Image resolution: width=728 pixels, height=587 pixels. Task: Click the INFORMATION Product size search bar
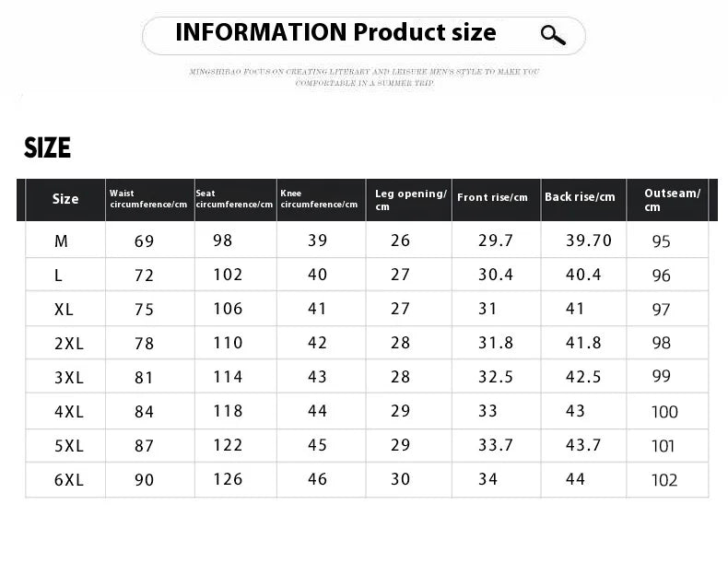(x=363, y=36)
